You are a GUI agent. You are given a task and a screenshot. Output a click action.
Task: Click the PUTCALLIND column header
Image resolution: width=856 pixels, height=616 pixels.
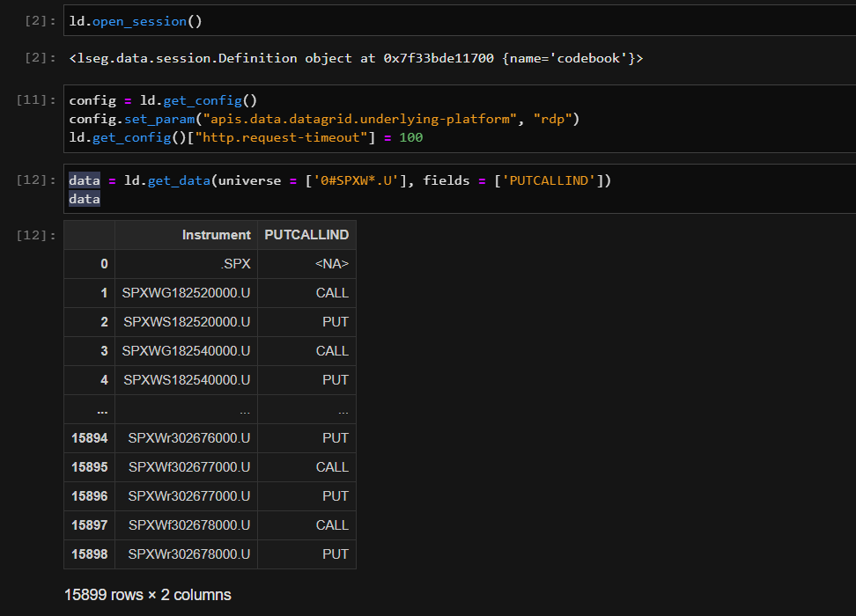coord(306,235)
